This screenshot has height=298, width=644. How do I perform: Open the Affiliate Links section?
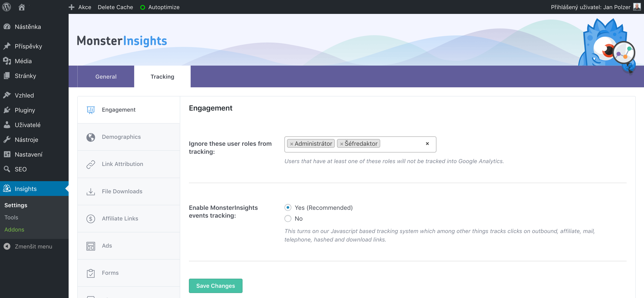129,219
